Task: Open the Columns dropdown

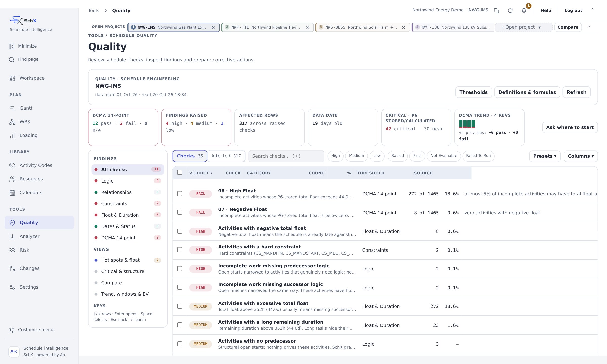Action: (580, 156)
